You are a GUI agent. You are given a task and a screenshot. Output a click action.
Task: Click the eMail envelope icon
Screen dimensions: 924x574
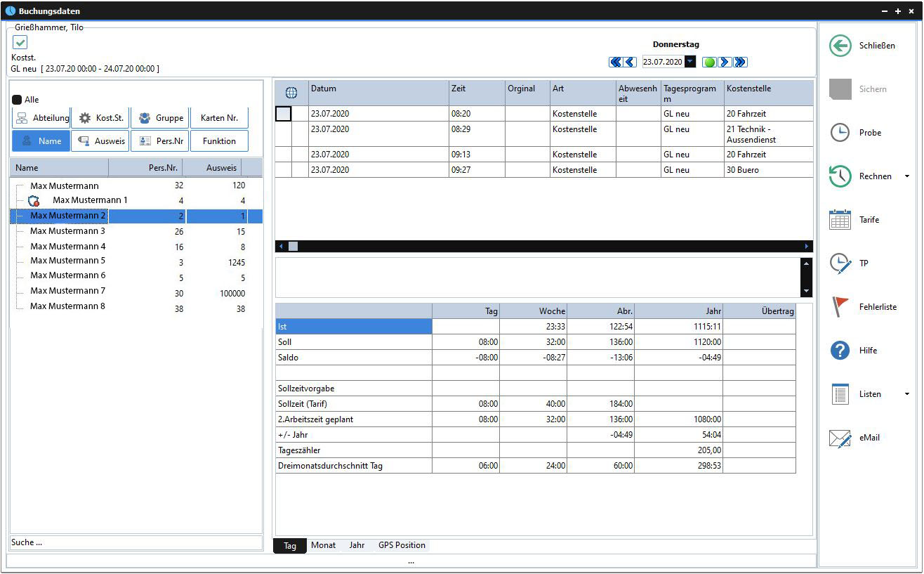coord(840,438)
